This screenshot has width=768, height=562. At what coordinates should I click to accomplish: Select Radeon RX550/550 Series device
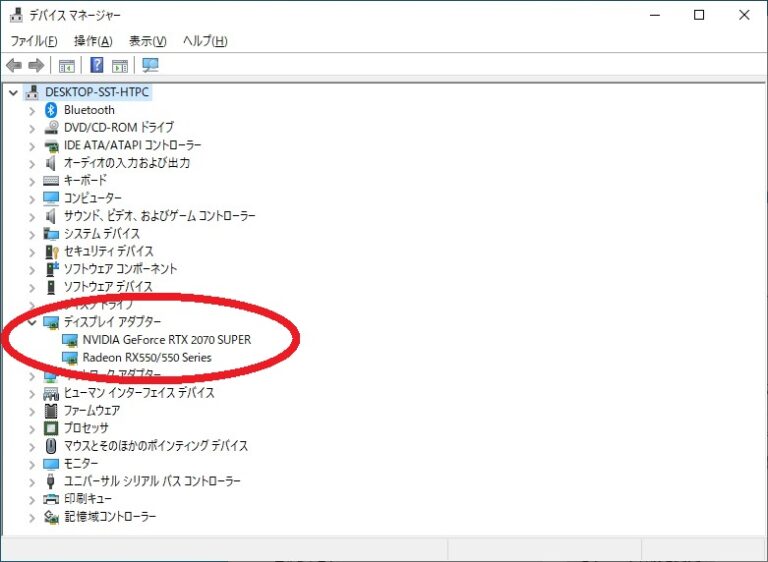pyautogui.click(x=146, y=357)
